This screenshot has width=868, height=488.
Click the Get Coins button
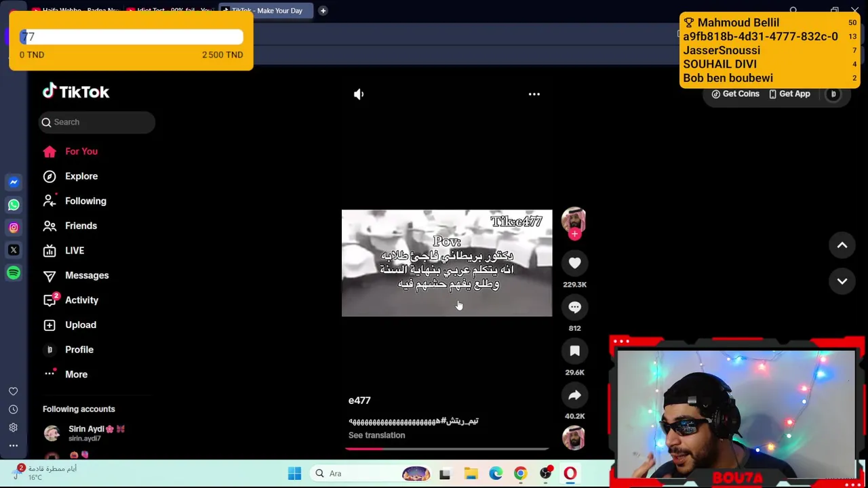735,94
